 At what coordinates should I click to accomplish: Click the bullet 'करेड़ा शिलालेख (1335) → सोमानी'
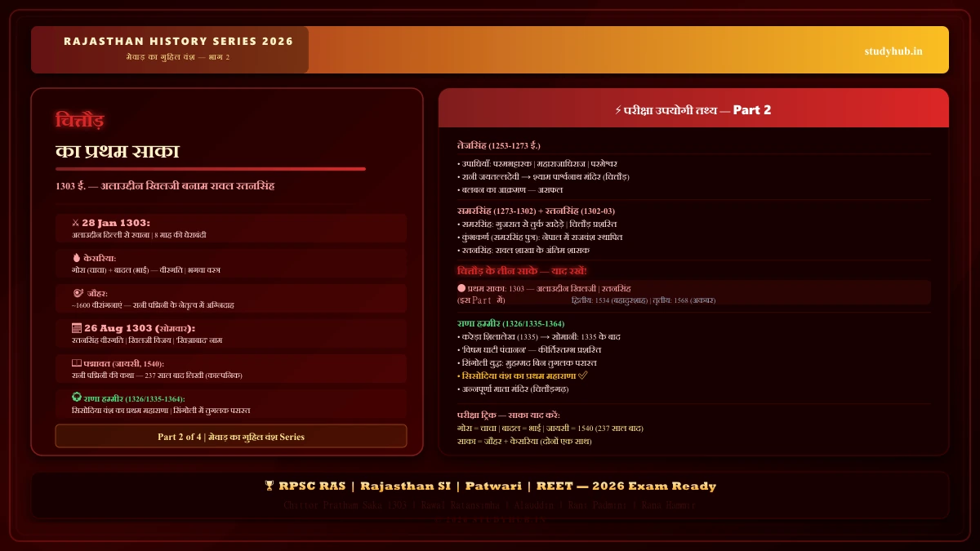539,337
